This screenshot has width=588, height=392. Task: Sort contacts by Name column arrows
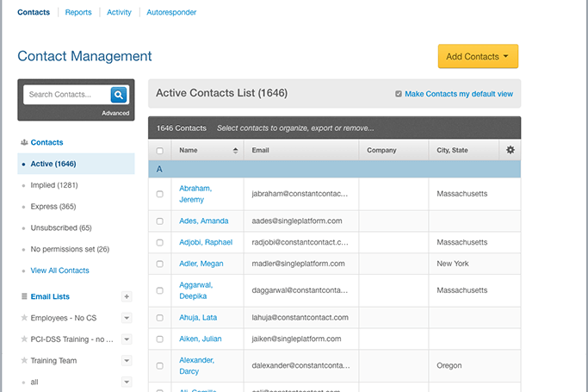tap(236, 151)
